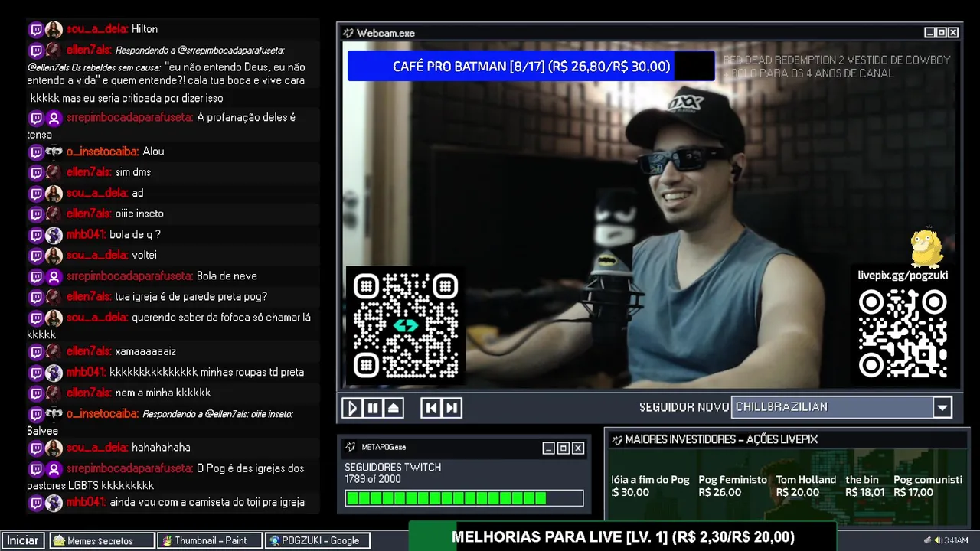
Task: Click avatar next to 'Hilton' message
Action: coord(54,30)
